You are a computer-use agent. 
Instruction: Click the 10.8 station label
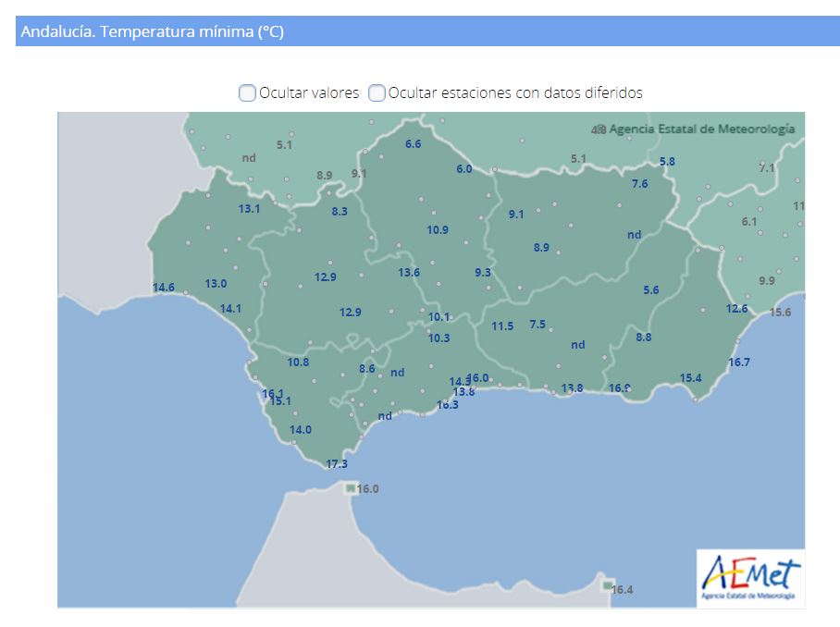[298, 363]
